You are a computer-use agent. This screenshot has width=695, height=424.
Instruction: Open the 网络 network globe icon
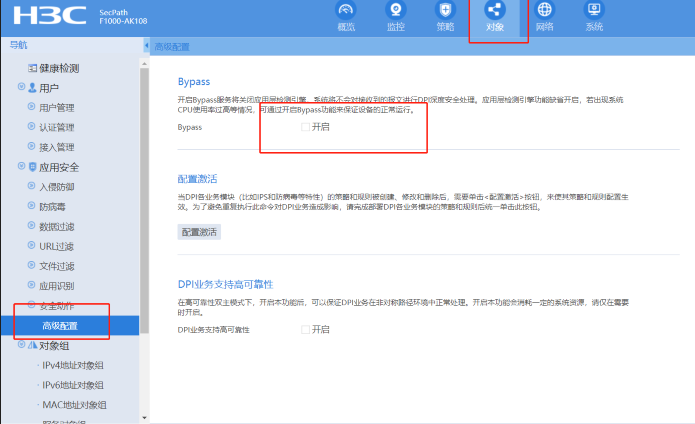(x=544, y=10)
